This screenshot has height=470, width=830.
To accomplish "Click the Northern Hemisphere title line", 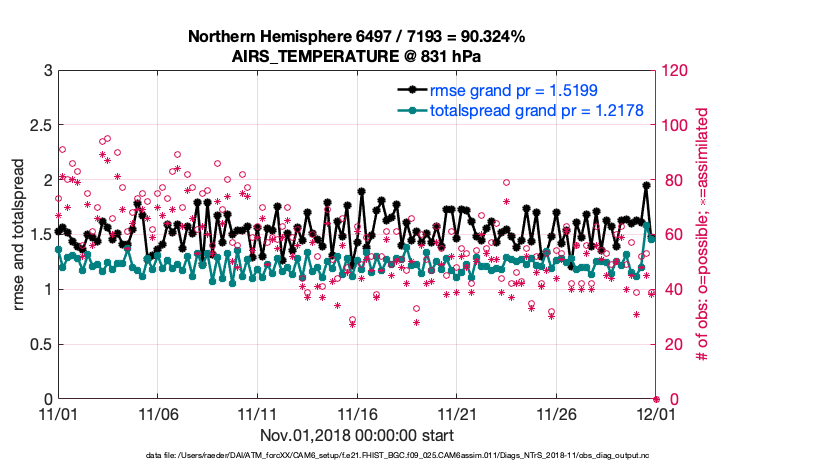I will (x=357, y=37).
